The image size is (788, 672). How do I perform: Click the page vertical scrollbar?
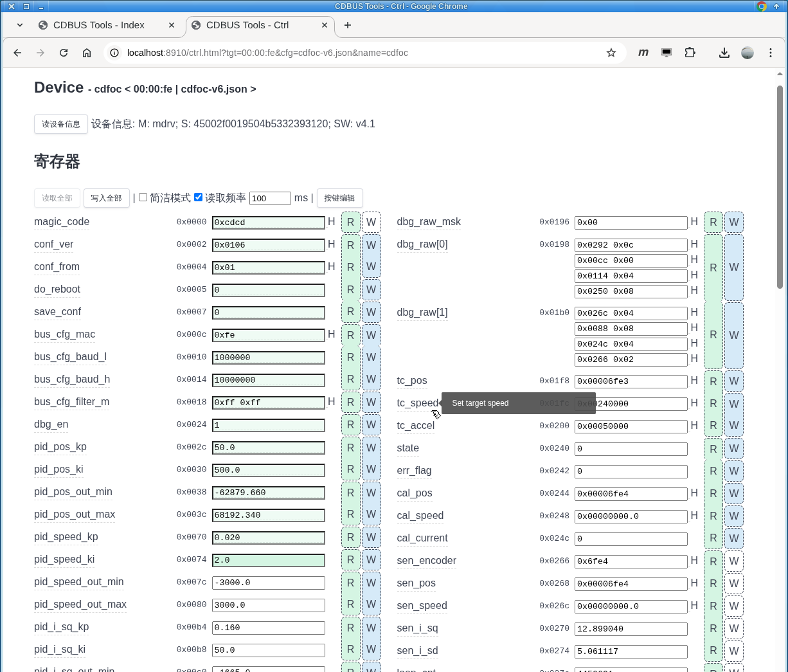[x=780, y=186]
